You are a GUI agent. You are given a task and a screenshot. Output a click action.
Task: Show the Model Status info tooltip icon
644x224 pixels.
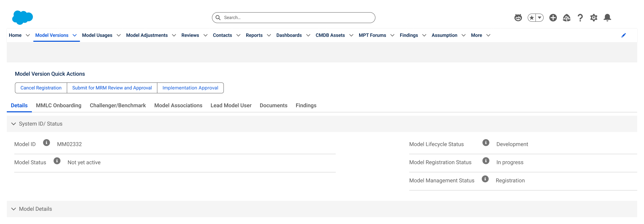tap(57, 161)
